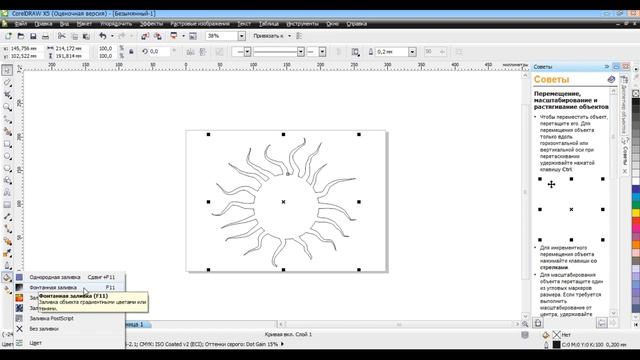This screenshot has width=640, height=360.
Task: Choose 'Цвет' docker in fill flyout
Action: pyautogui.click(x=70, y=343)
